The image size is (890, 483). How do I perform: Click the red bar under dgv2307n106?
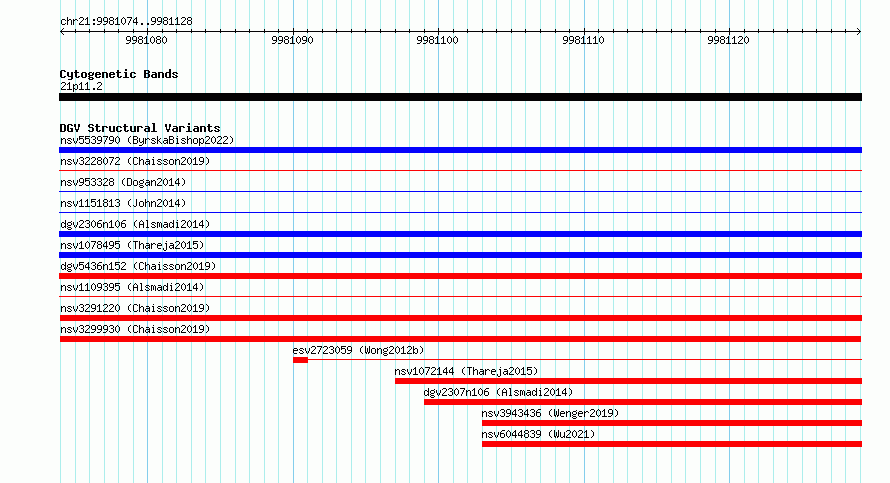coord(643,402)
